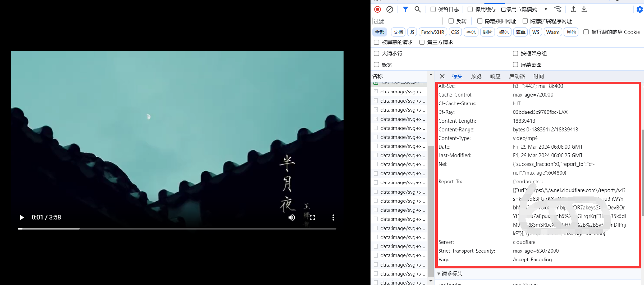Stop recording network log

(378, 9)
